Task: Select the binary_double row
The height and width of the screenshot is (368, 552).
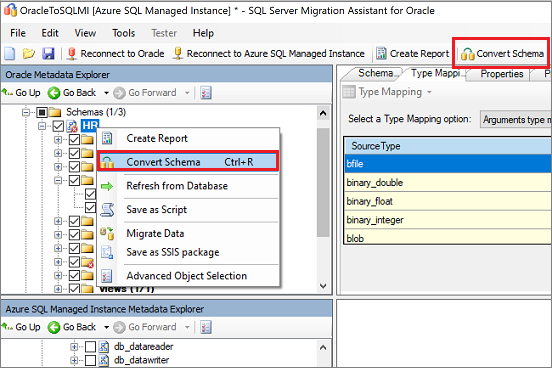Action: click(448, 182)
